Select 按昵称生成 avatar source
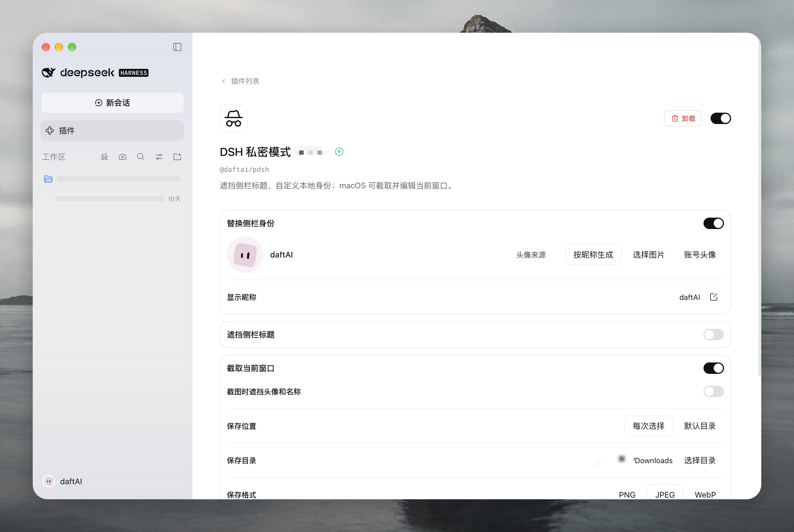794x532 pixels. coord(593,255)
